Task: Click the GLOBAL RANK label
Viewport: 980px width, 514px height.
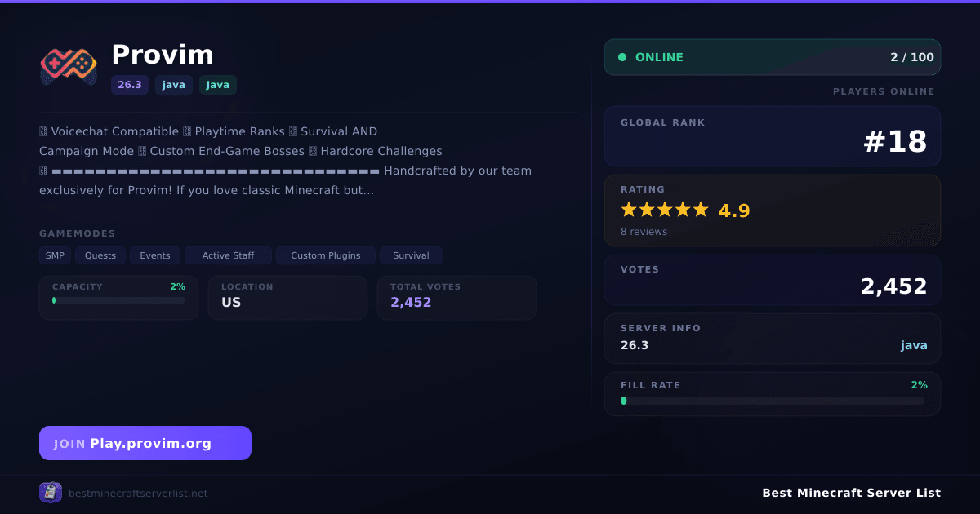Action: [x=662, y=122]
